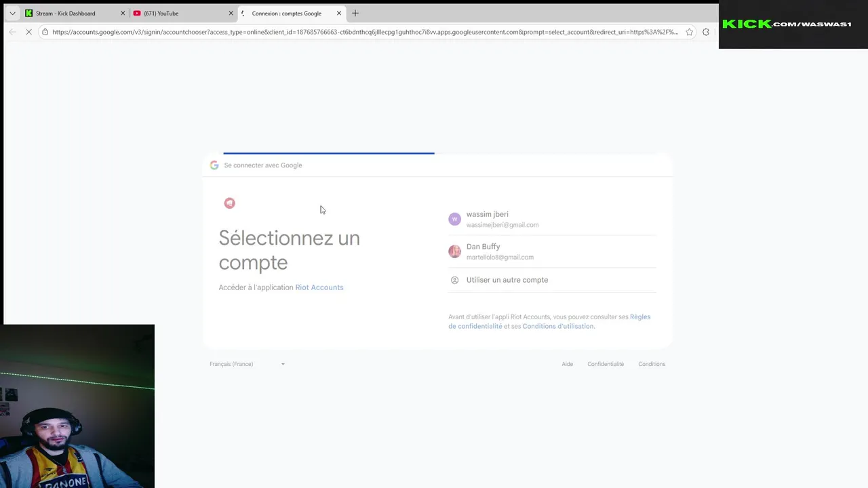Switch to the (671) YouTube tab
This screenshot has height=488, width=868.
[x=183, y=13]
